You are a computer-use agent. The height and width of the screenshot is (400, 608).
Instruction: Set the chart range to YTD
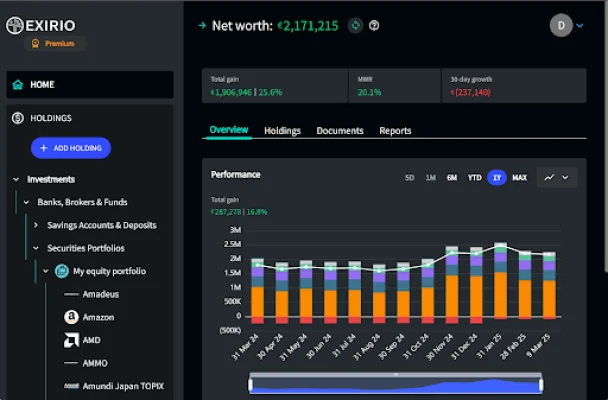[474, 178]
